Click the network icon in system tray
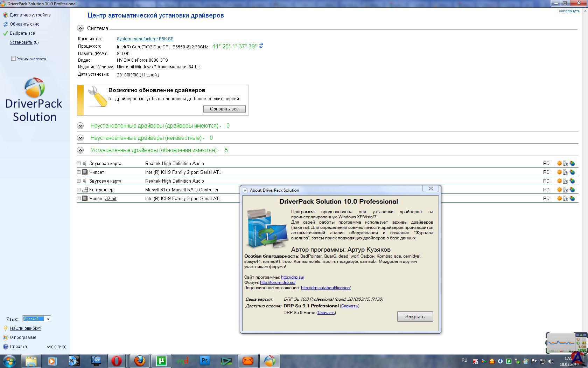The width and height of the screenshot is (588, 368). [x=542, y=361]
